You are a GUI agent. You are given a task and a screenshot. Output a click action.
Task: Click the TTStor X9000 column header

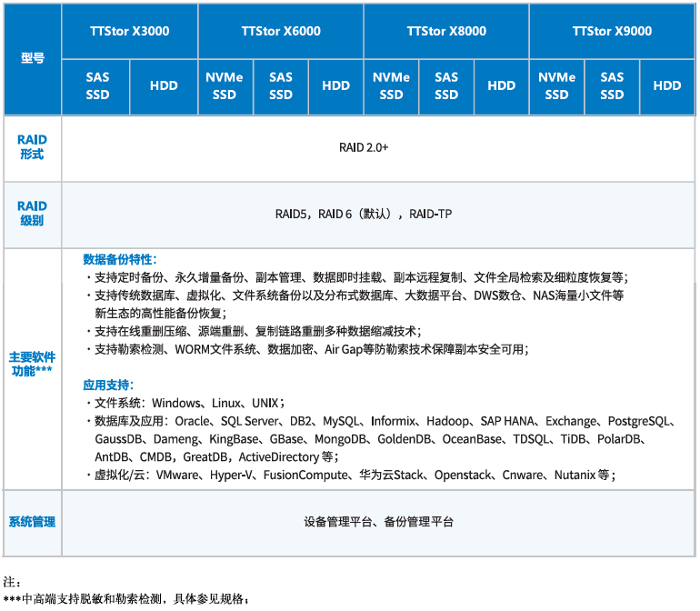(612, 31)
